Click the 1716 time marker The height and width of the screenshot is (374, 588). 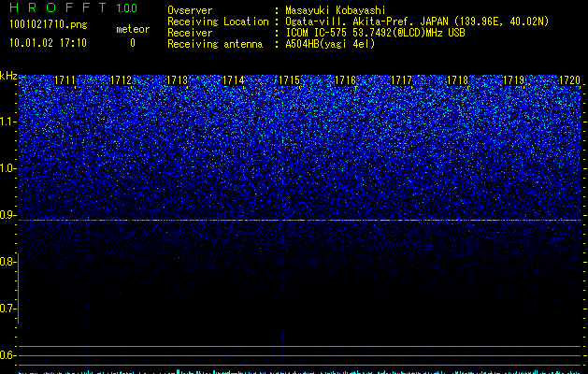pyautogui.click(x=345, y=80)
